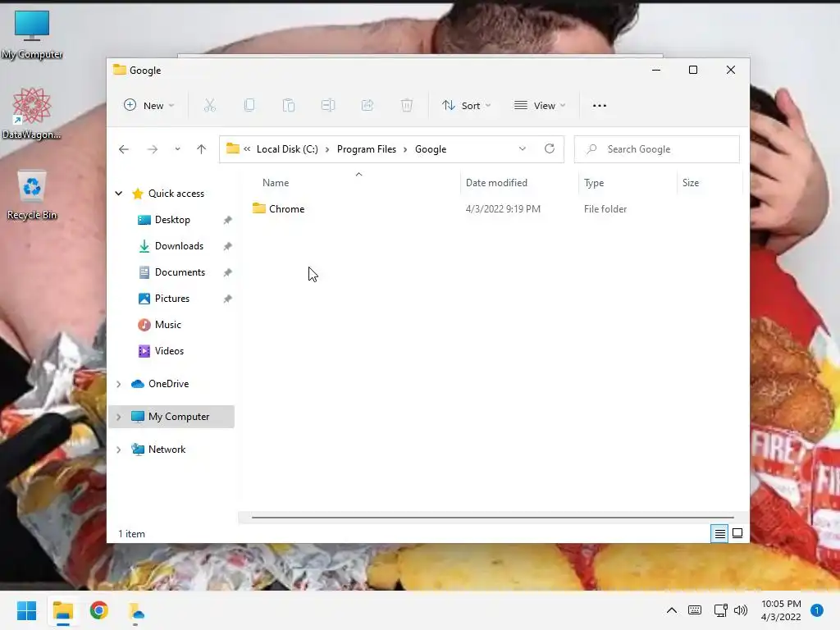Sort by the Type column header
The width and height of the screenshot is (840, 630).
[594, 183]
